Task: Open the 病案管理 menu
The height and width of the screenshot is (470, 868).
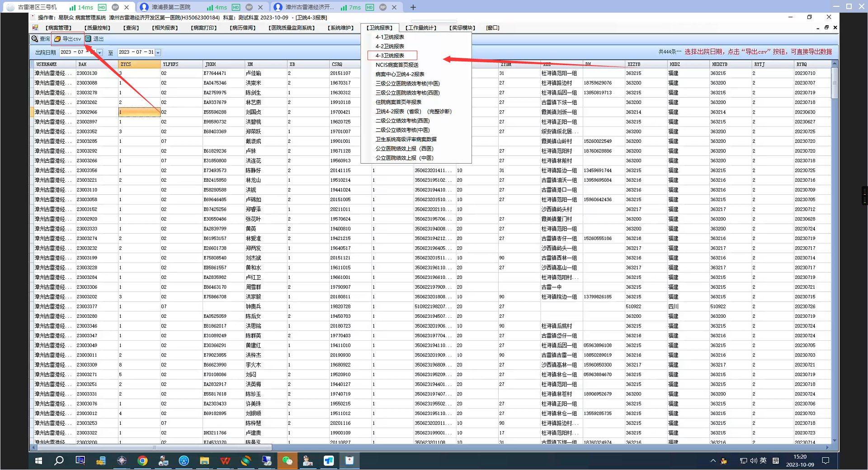Action: pyautogui.click(x=58, y=28)
